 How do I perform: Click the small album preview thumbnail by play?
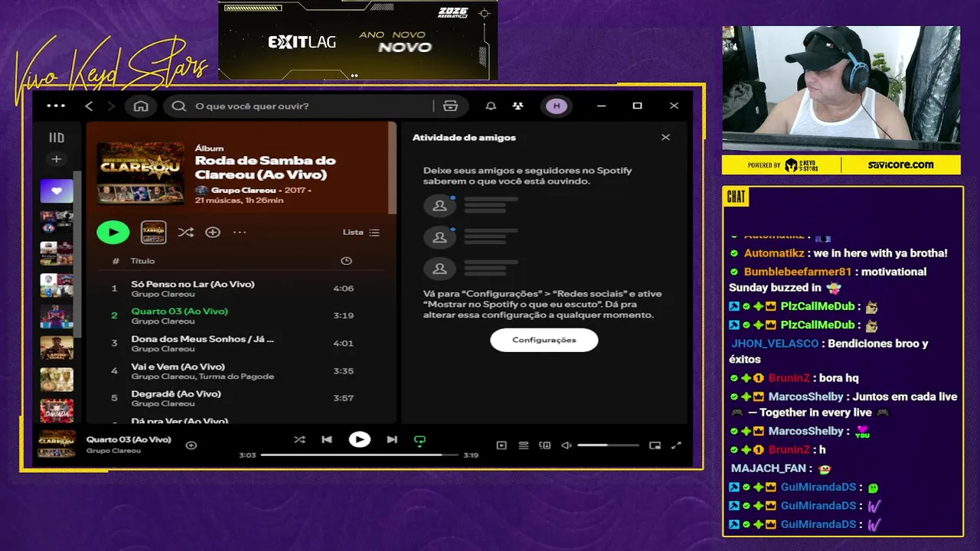coord(153,232)
